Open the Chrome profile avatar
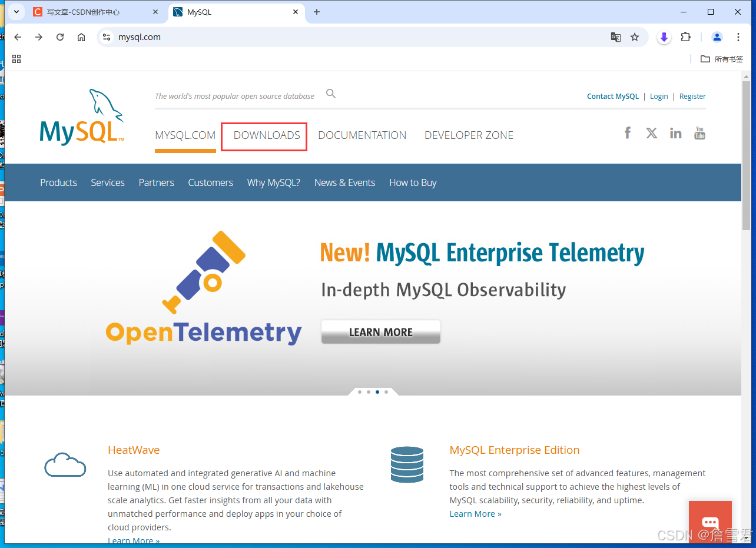The width and height of the screenshot is (756, 548). click(x=717, y=37)
